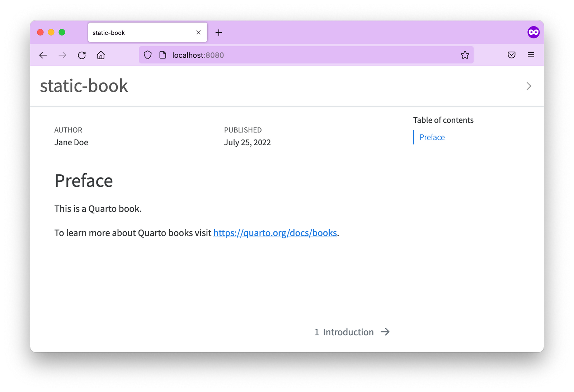The image size is (574, 392).
Task: Reload the current page
Action: tap(81, 55)
